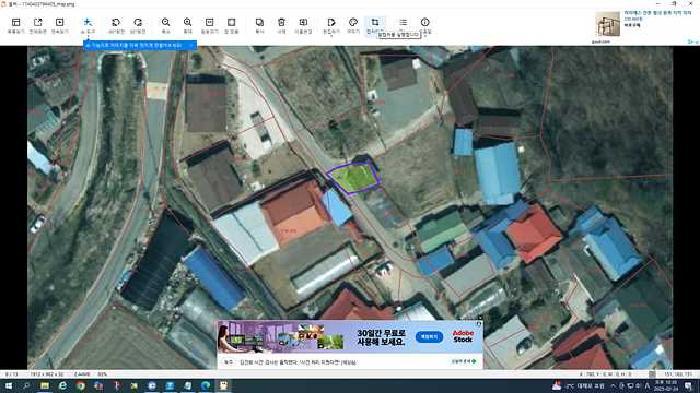Click the ad options icon at toolbar corner
The width and height of the screenshot is (700, 393).
coord(693,42)
